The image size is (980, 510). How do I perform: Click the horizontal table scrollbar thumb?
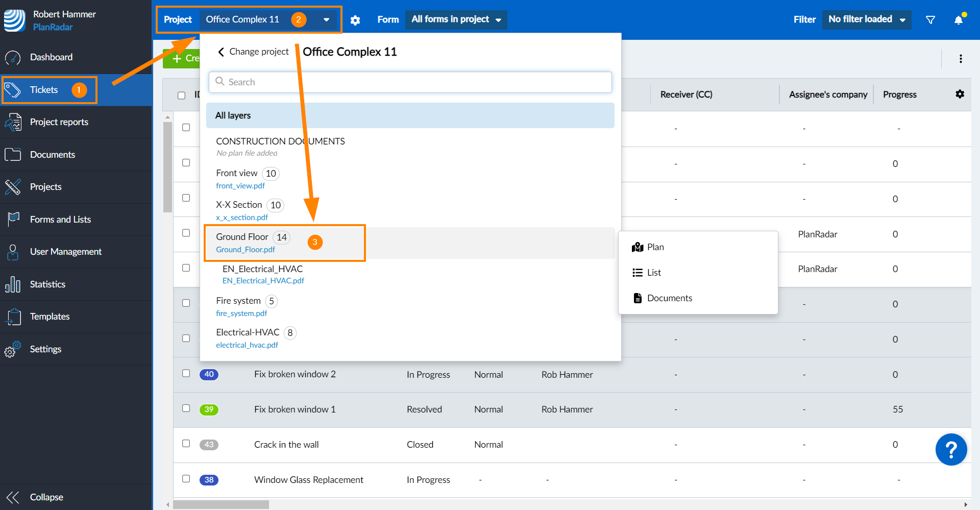(x=221, y=505)
